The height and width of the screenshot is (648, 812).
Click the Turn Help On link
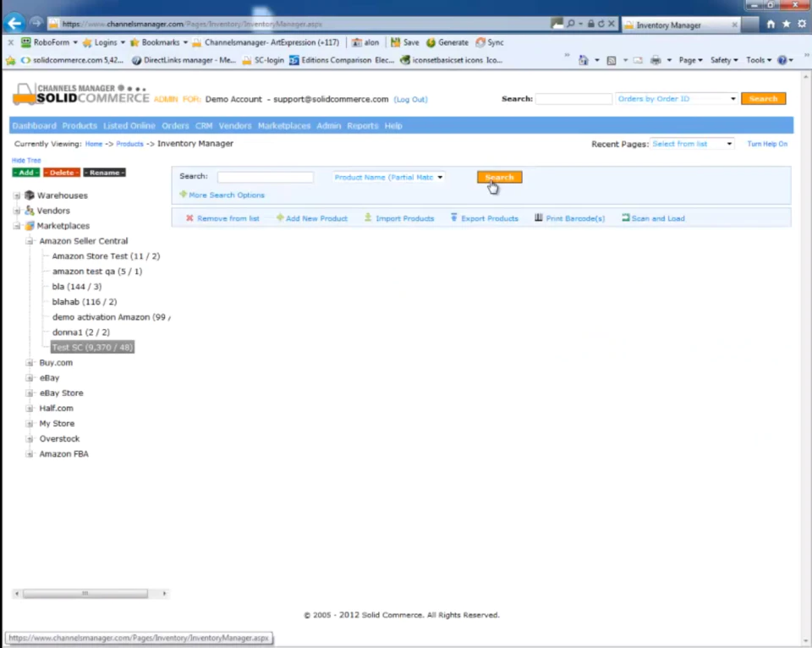pos(767,144)
